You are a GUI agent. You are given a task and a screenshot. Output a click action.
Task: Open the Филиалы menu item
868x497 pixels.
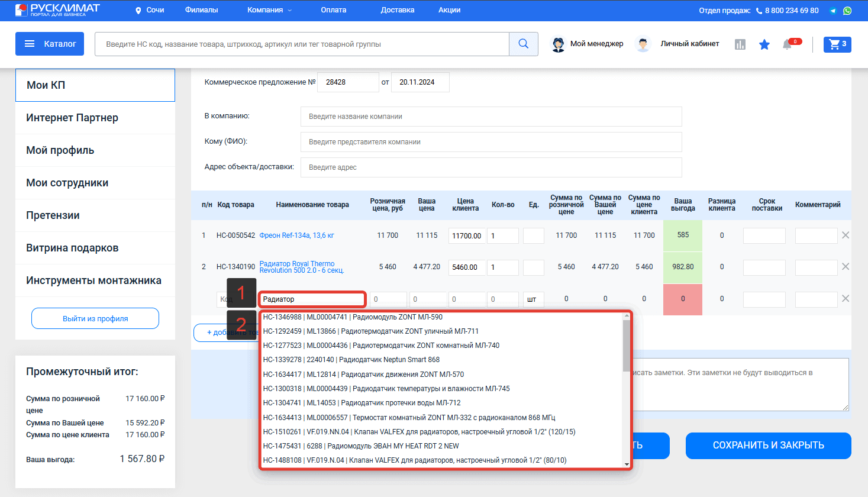(201, 10)
